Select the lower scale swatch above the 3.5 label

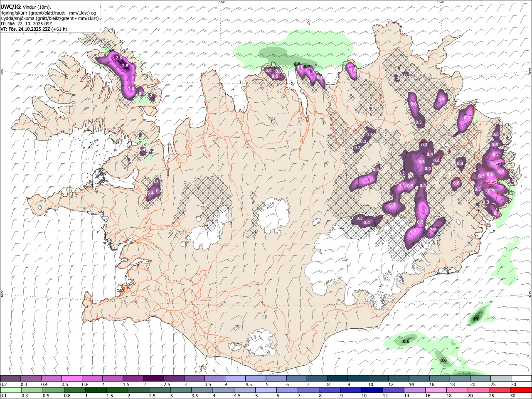pyautogui.click(x=202, y=390)
